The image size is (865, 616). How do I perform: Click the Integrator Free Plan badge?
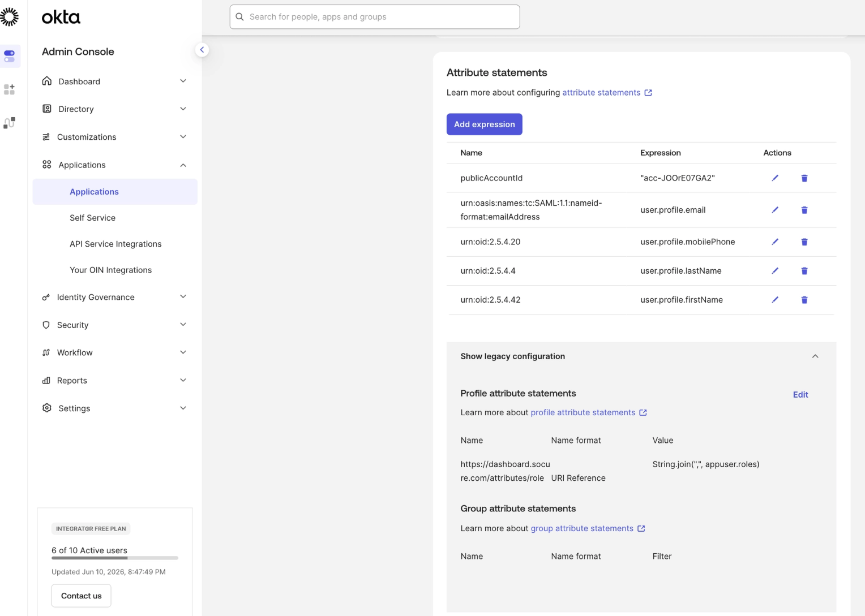pyautogui.click(x=91, y=529)
